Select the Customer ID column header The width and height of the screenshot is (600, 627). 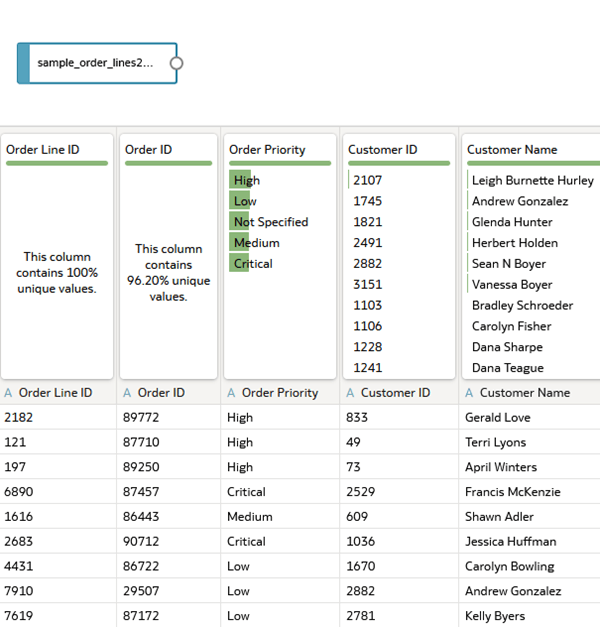pos(399,393)
